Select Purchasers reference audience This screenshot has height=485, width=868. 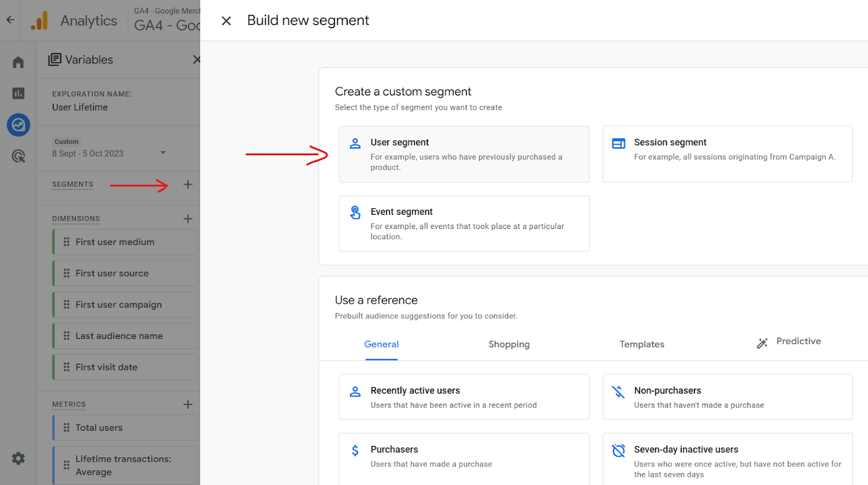(x=464, y=459)
